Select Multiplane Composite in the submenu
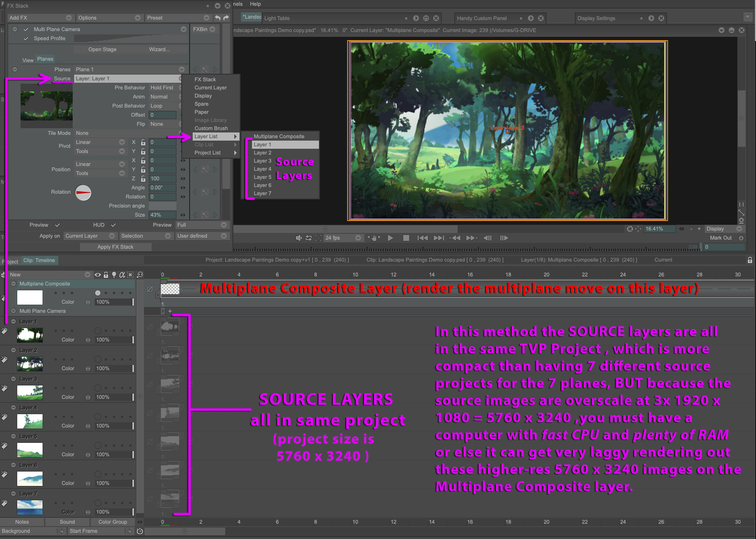 279,136
